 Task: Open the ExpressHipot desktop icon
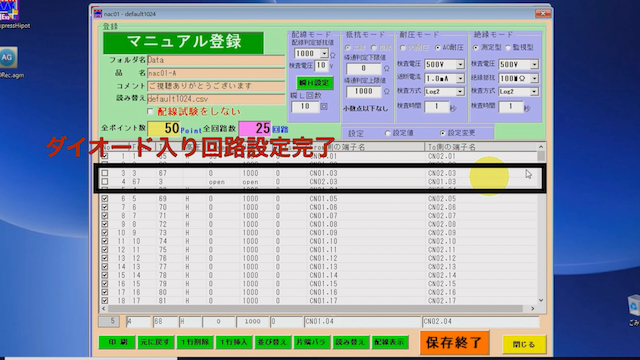pyautogui.click(x=9, y=11)
